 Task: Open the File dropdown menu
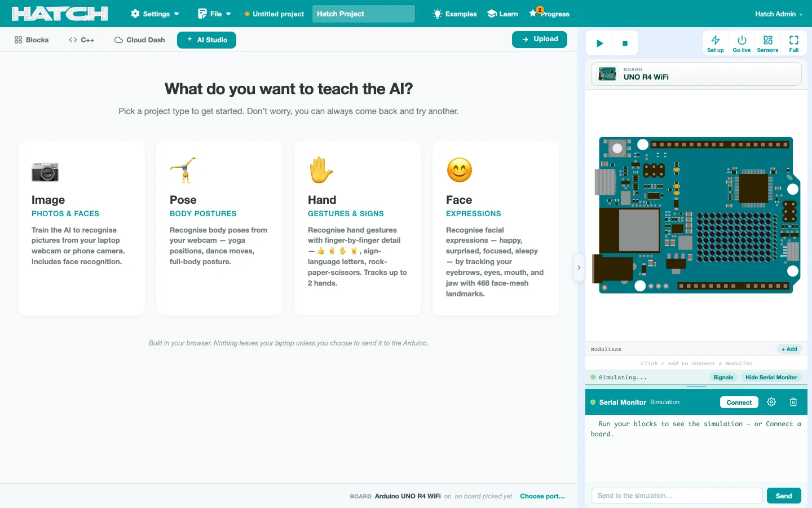[214, 14]
